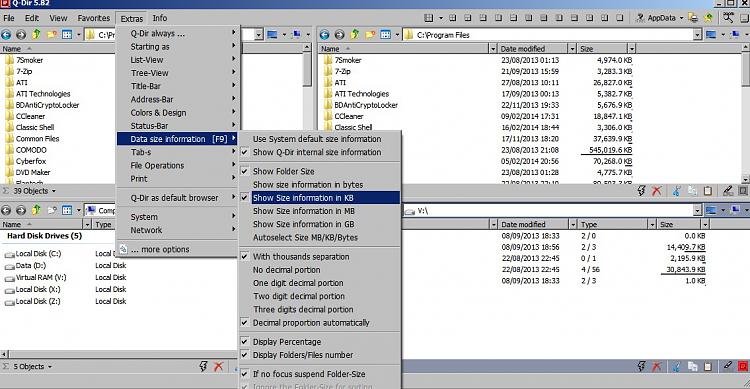This screenshot has height=389, width=750.
Task: Expand the Starting as submenu
Action: (x=177, y=46)
